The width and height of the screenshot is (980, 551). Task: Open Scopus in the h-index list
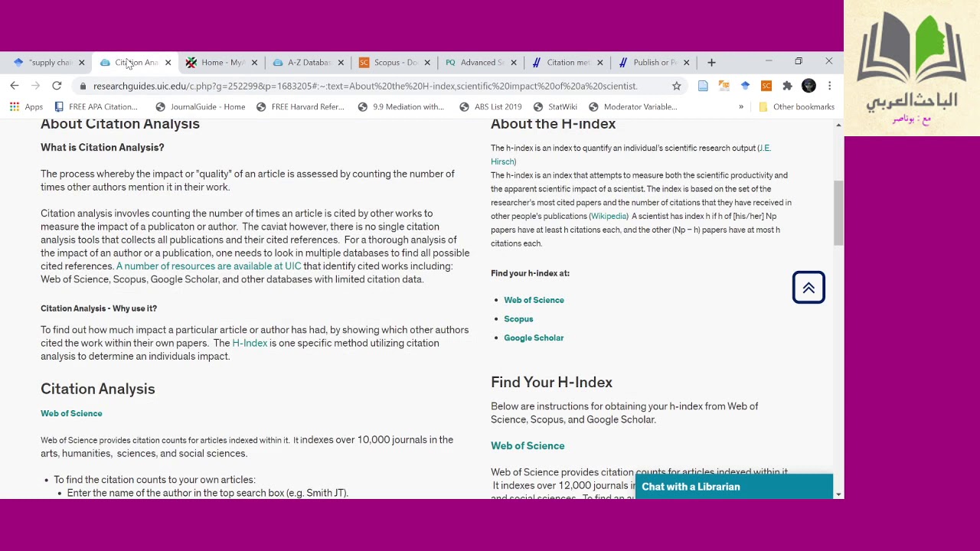click(518, 319)
